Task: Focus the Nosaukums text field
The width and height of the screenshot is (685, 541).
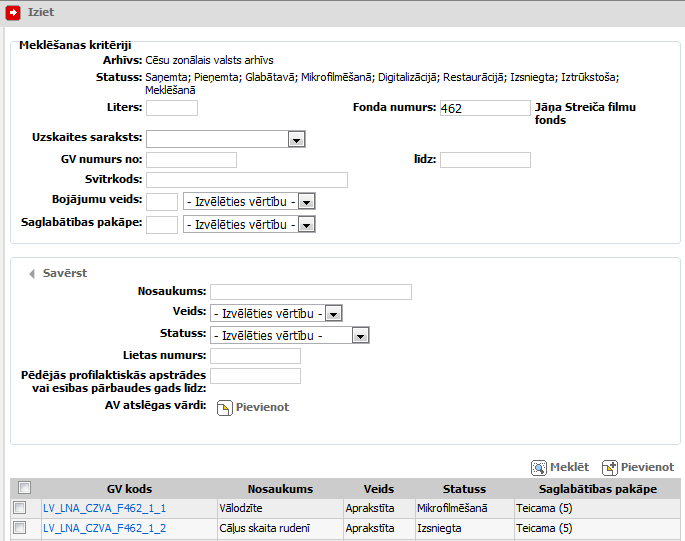Action: 311,292
